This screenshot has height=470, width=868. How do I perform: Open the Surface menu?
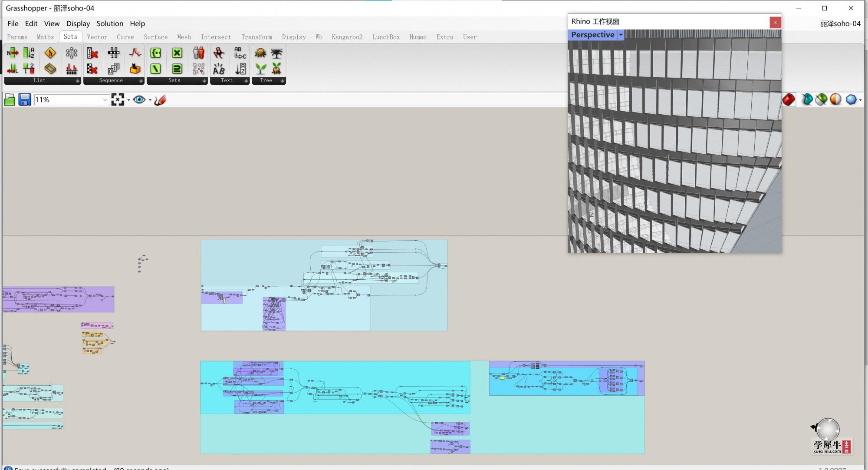tap(155, 36)
